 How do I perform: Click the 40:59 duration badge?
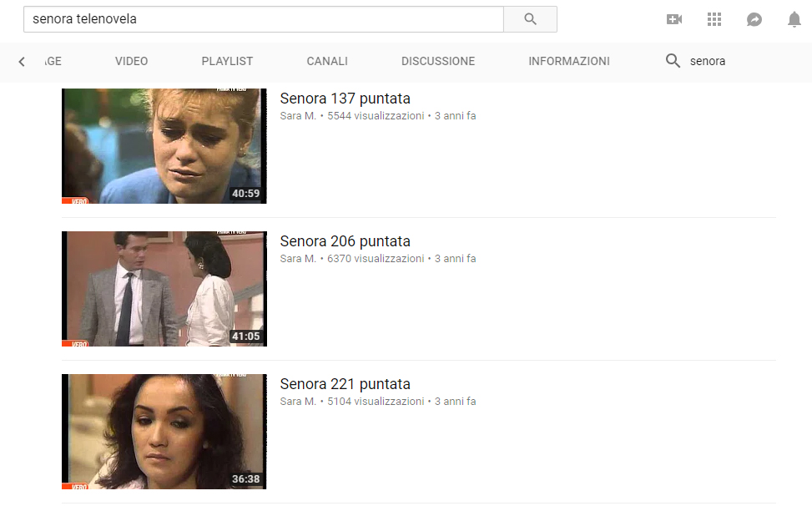(x=246, y=194)
